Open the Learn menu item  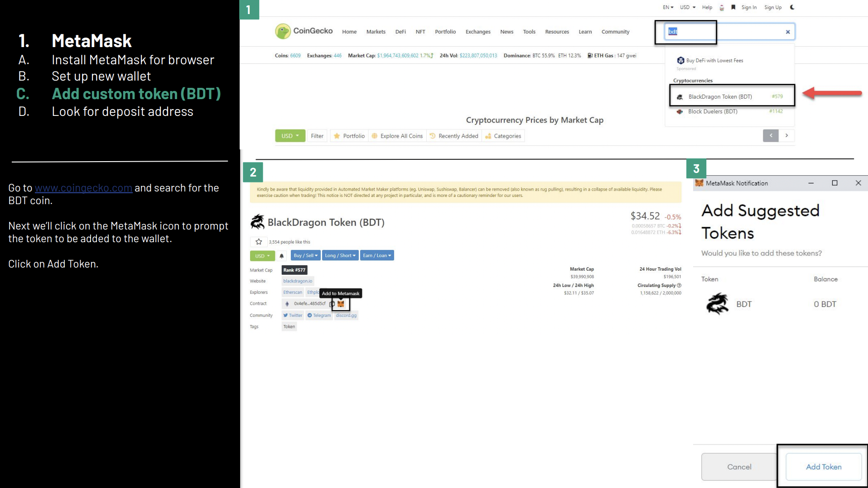[585, 32]
